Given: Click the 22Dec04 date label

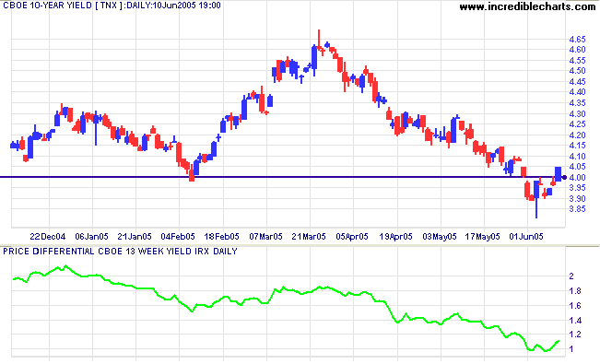Looking at the screenshot, I should [47, 237].
